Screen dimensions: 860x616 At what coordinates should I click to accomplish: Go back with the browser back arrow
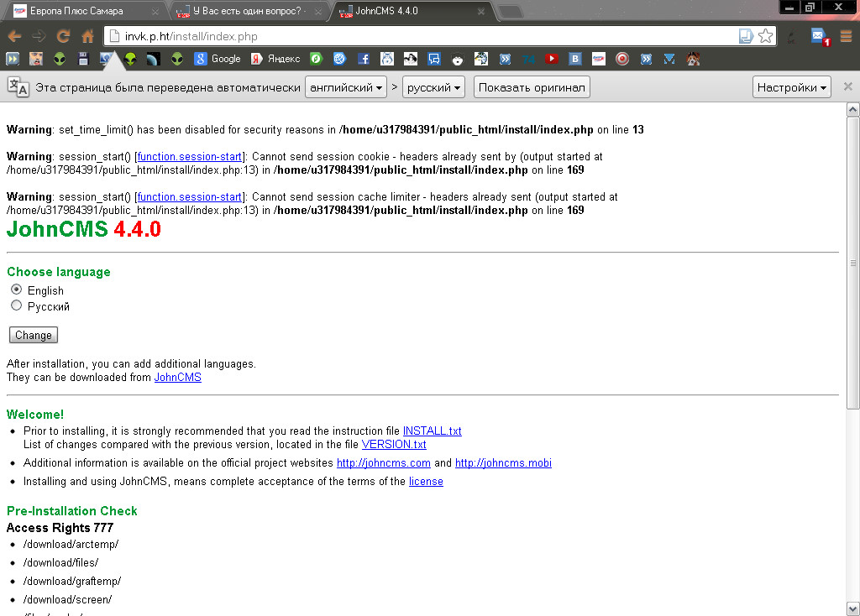(x=15, y=37)
